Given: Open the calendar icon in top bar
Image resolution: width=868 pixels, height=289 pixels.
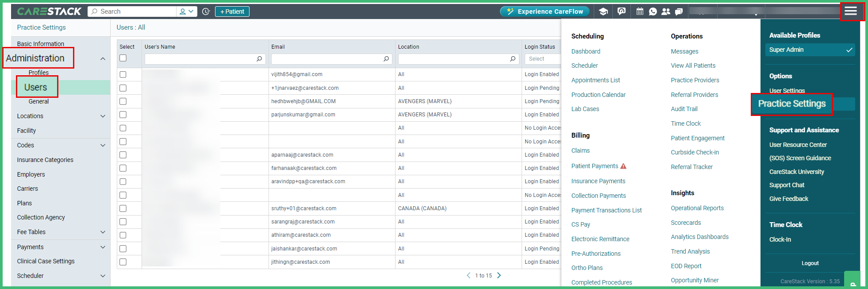Looking at the screenshot, I should click(640, 12).
